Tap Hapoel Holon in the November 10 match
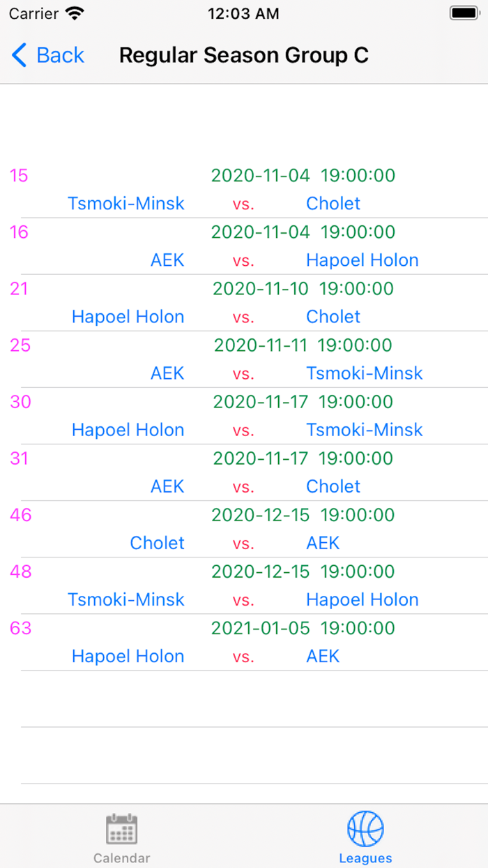This screenshot has height=868, width=488. [x=128, y=317]
